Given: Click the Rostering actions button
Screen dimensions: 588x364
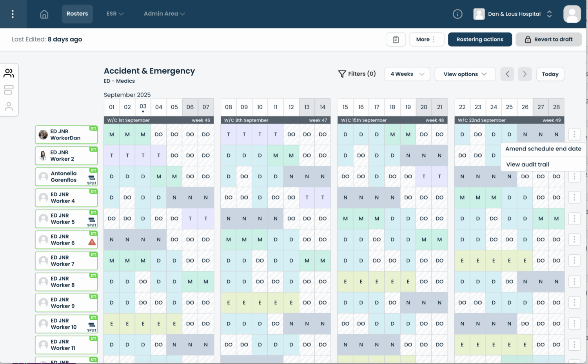Looking at the screenshot, I should point(480,40).
